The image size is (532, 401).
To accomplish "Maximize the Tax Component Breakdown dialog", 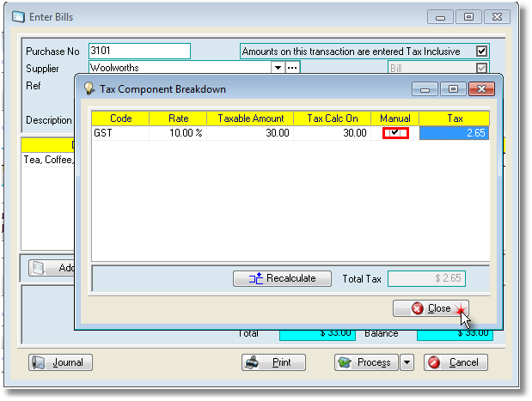I will (454, 88).
